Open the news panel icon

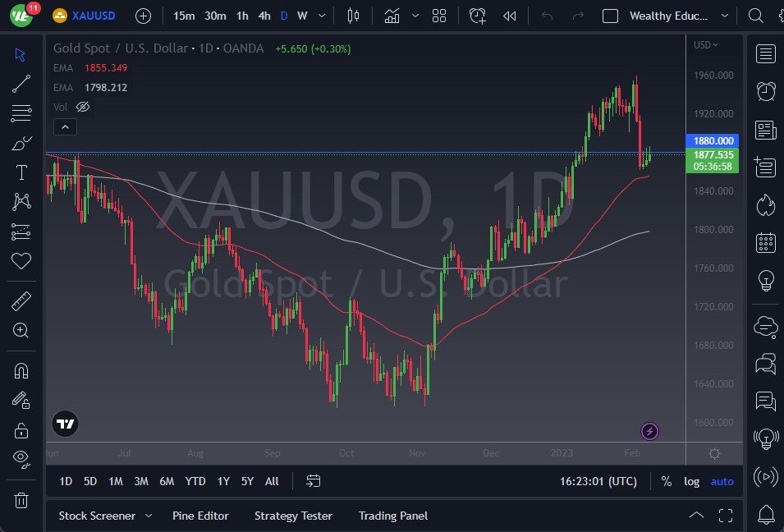[x=765, y=130]
